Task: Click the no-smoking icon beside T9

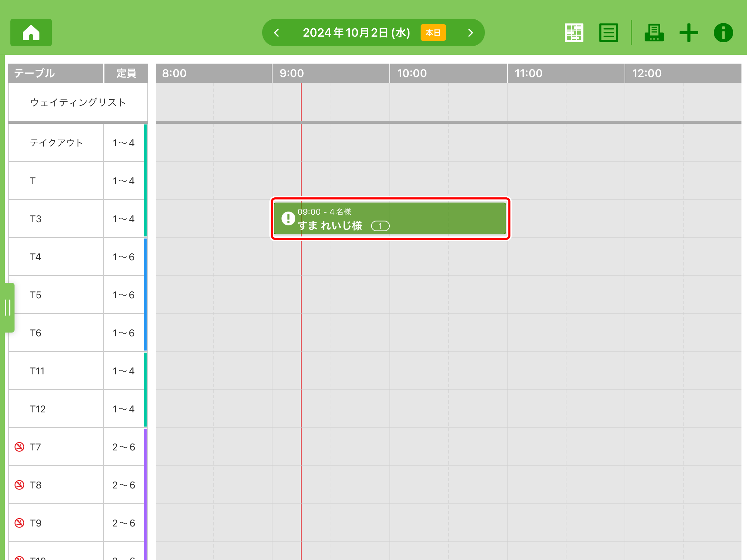Action: [19, 523]
